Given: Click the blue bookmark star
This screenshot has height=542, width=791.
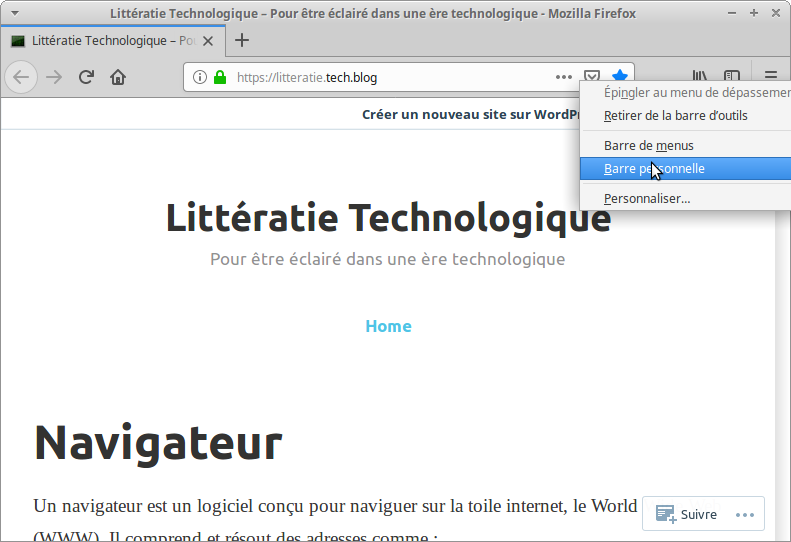Looking at the screenshot, I should tap(620, 77).
